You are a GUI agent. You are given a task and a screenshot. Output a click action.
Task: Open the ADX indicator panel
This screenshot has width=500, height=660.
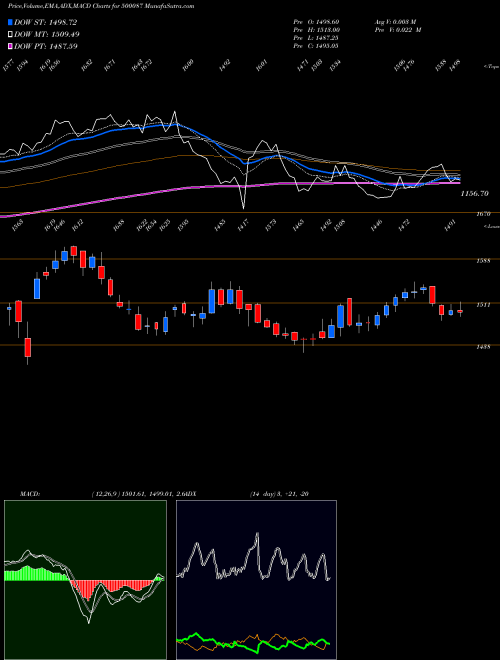pos(256,580)
